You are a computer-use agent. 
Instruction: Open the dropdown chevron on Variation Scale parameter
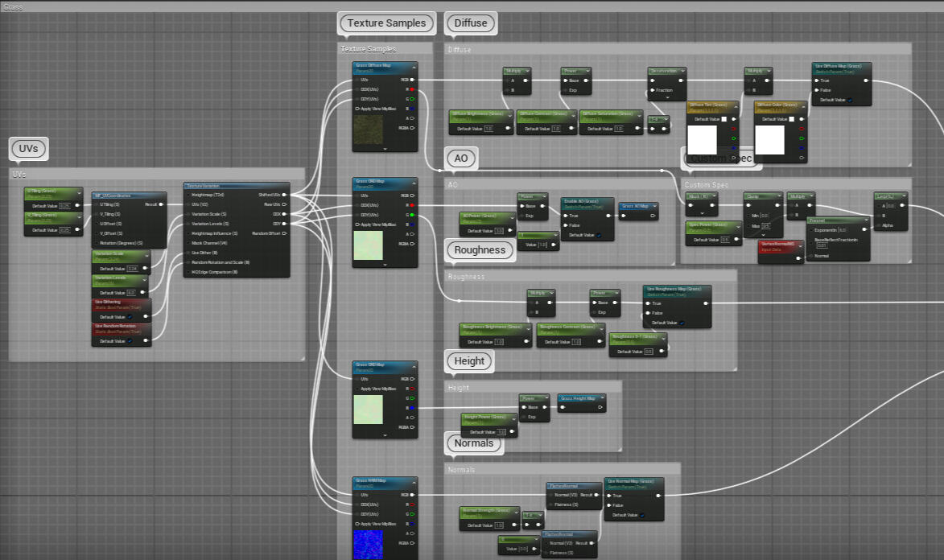146,255
